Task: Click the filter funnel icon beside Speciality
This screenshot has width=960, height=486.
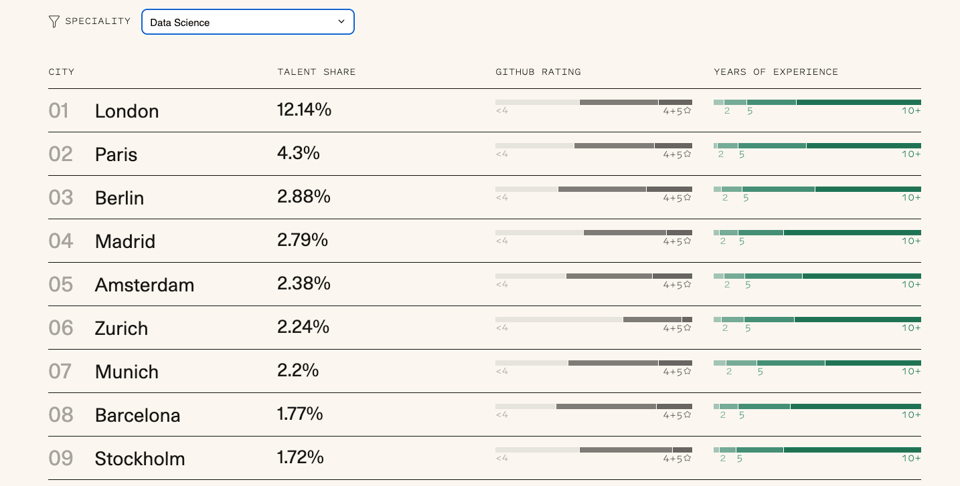Action: [x=54, y=22]
